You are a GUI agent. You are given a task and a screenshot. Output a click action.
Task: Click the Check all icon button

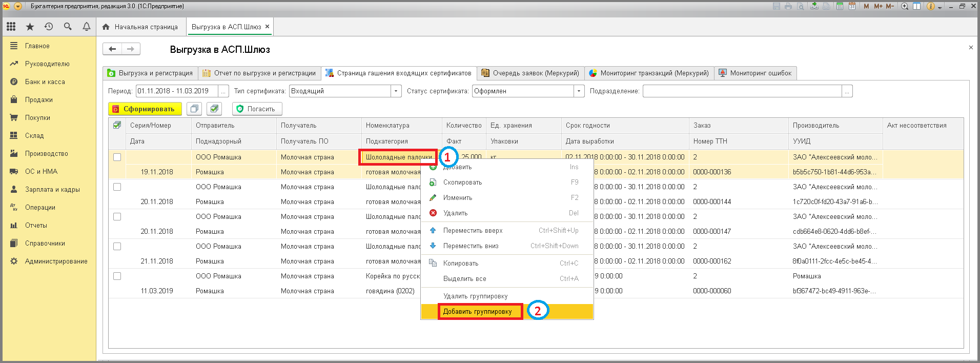pos(214,109)
